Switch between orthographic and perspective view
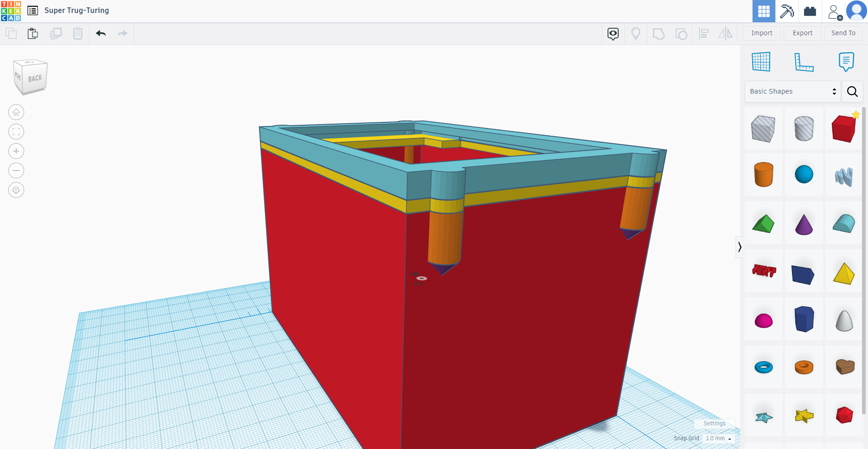This screenshot has width=868, height=449. [x=16, y=190]
